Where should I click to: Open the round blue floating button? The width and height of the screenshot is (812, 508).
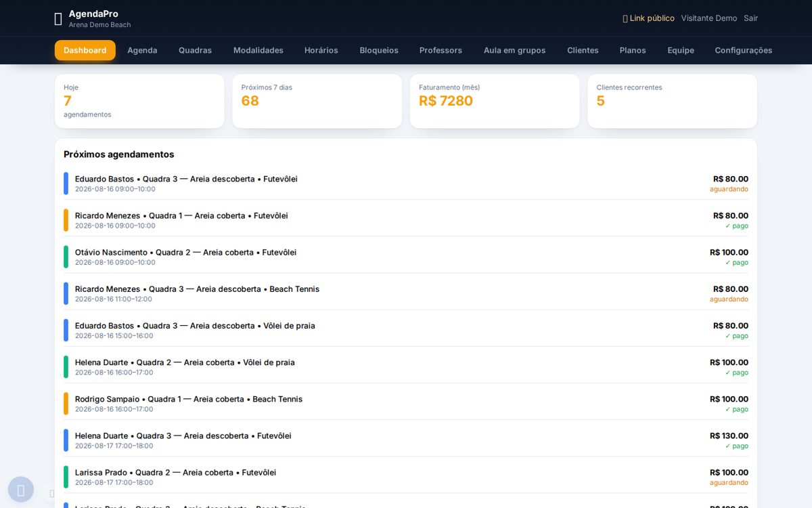[x=21, y=489]
